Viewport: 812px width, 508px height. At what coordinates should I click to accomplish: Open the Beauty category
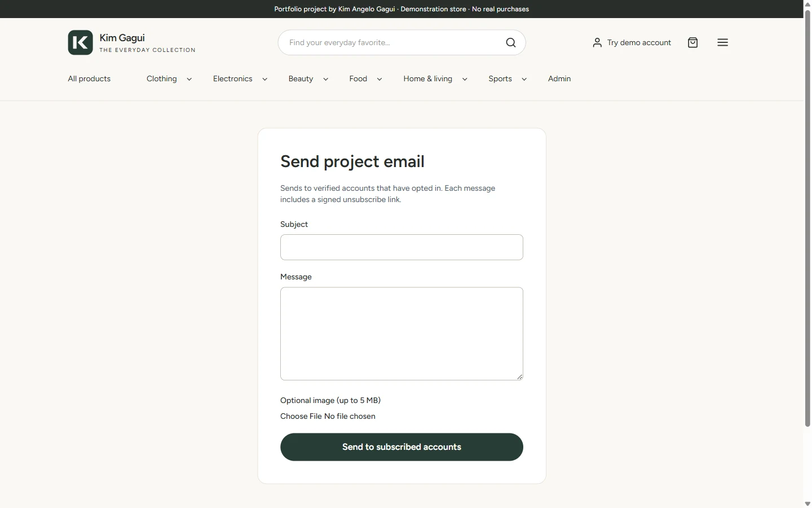tap(301, 78)
